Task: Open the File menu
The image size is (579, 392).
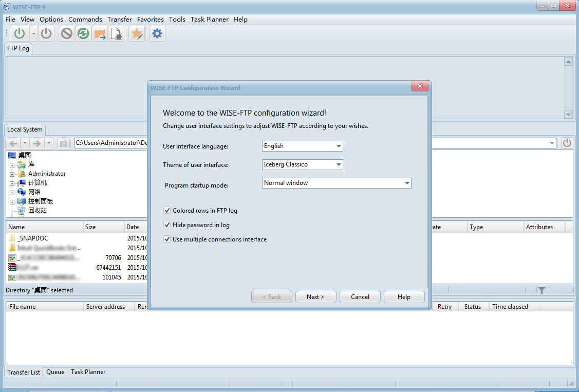Action: (10, 19)
